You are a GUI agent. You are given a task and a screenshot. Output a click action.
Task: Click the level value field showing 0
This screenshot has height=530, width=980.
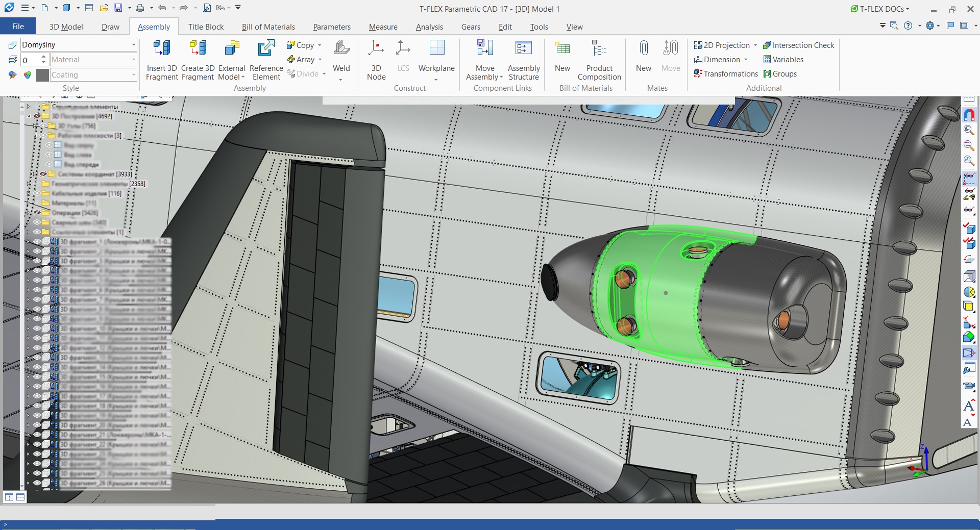(30, 60)
